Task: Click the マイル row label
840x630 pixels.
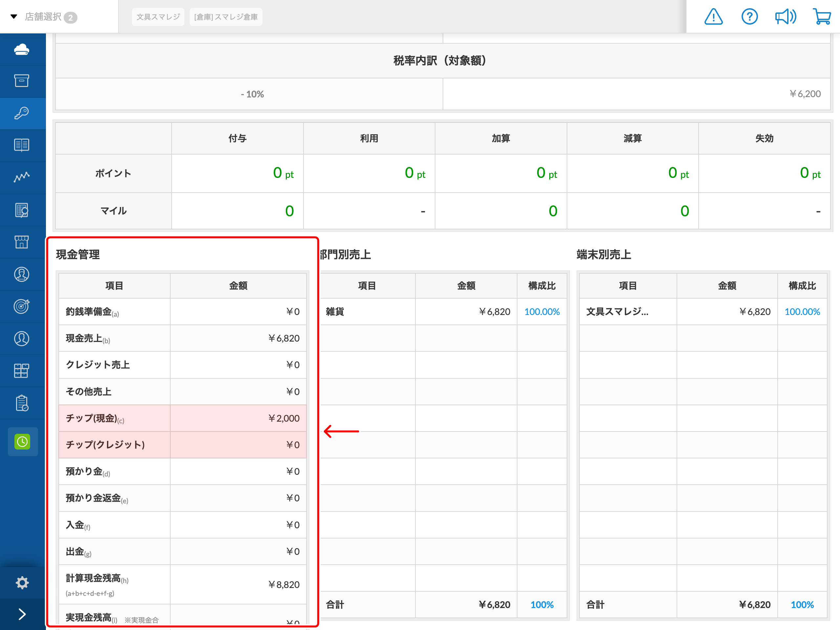Action: click(x=113, y=211)
